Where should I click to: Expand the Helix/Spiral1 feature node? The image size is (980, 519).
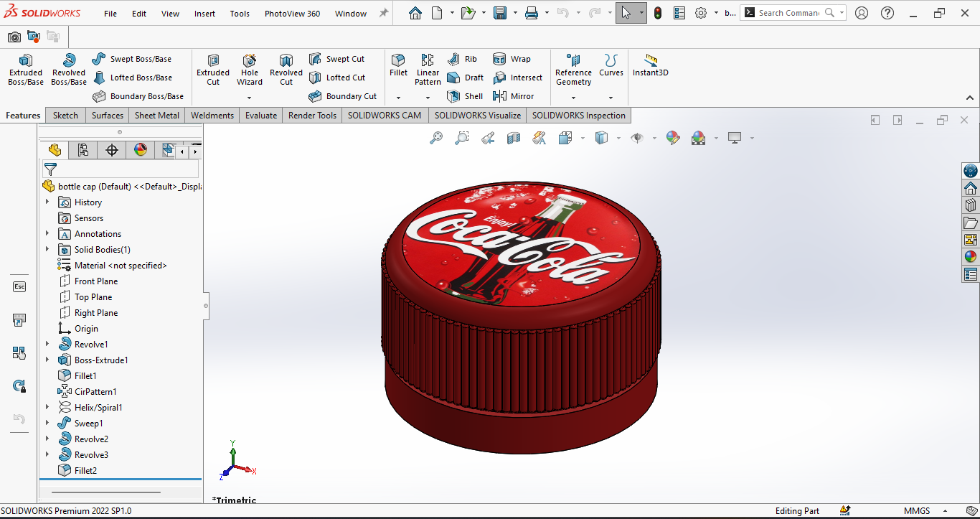(48, 408)
